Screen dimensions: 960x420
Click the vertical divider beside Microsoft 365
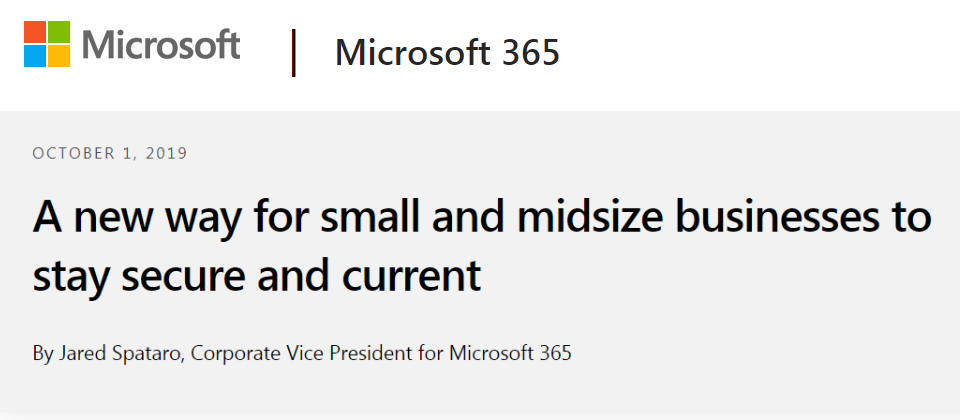pyautogui.click(x=294, y=53)
